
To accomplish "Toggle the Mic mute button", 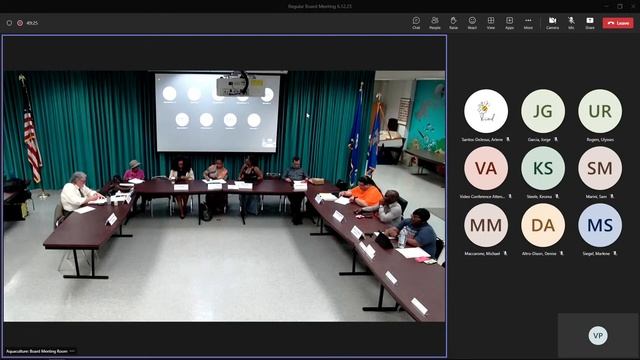I will point(571,23).
